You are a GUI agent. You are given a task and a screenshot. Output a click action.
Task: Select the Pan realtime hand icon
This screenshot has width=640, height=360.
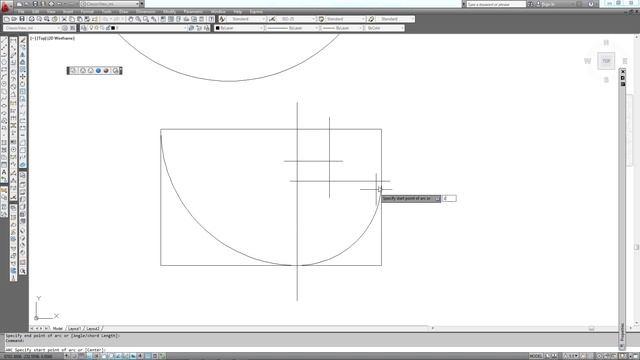coord(131,19)
